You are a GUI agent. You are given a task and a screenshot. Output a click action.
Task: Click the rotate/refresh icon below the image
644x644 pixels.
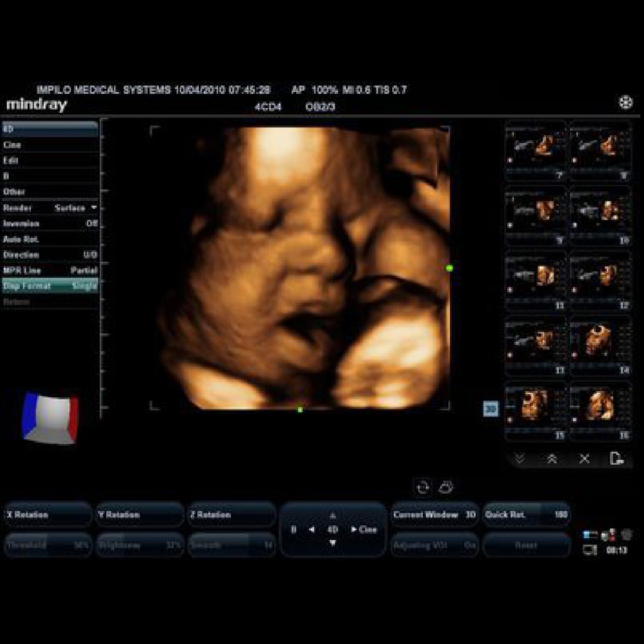[423, 487]
